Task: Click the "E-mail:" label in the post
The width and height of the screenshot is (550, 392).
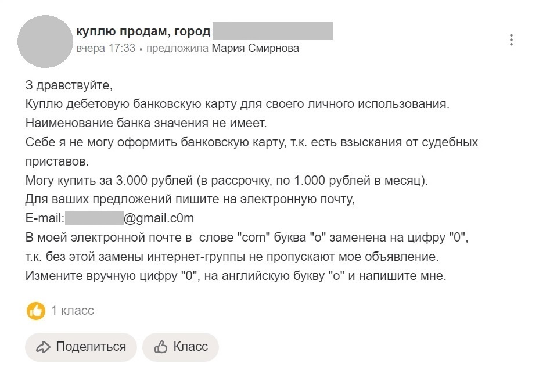Action: tap(45, 218)
